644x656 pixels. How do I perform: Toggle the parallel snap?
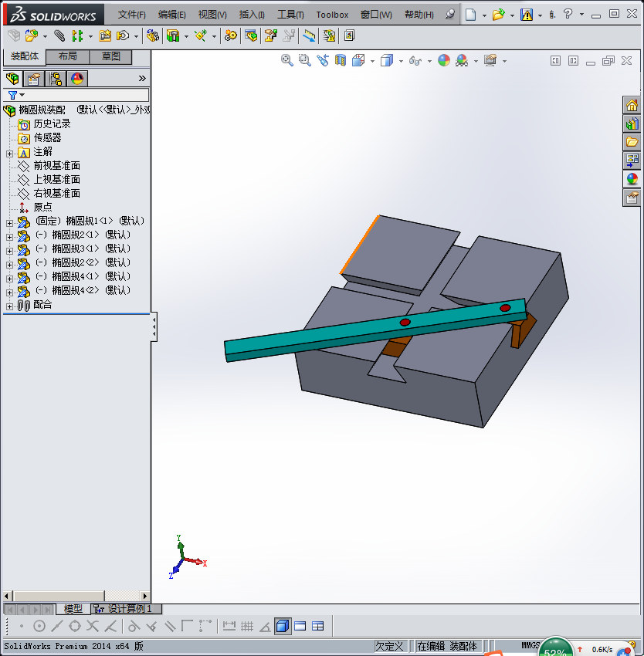click(x=170, y=626)
